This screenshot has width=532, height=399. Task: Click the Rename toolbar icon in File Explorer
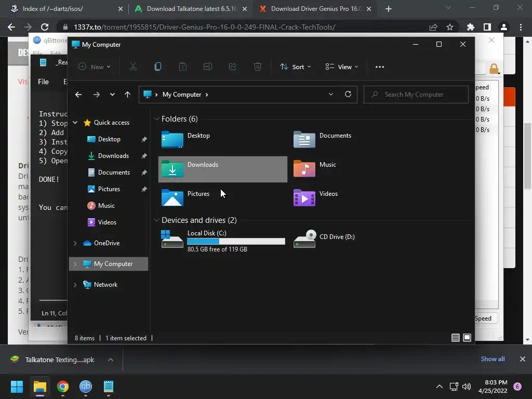208,67
